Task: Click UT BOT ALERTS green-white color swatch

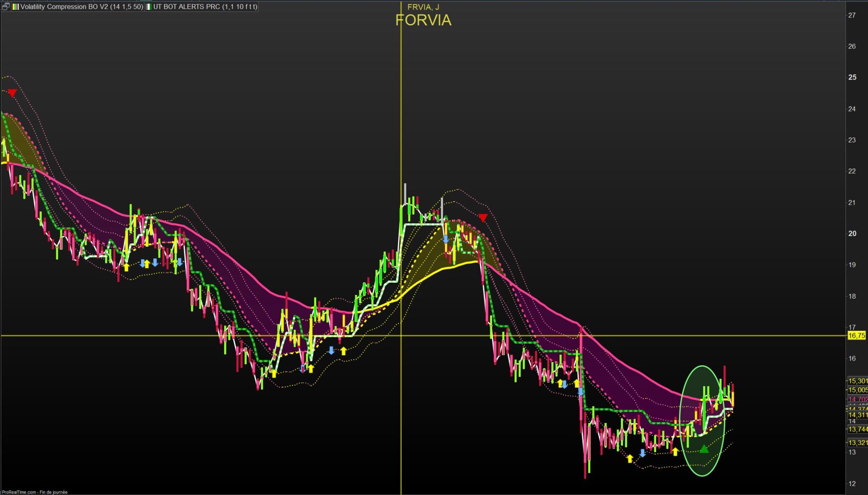Action: click(x=149, y=7)
